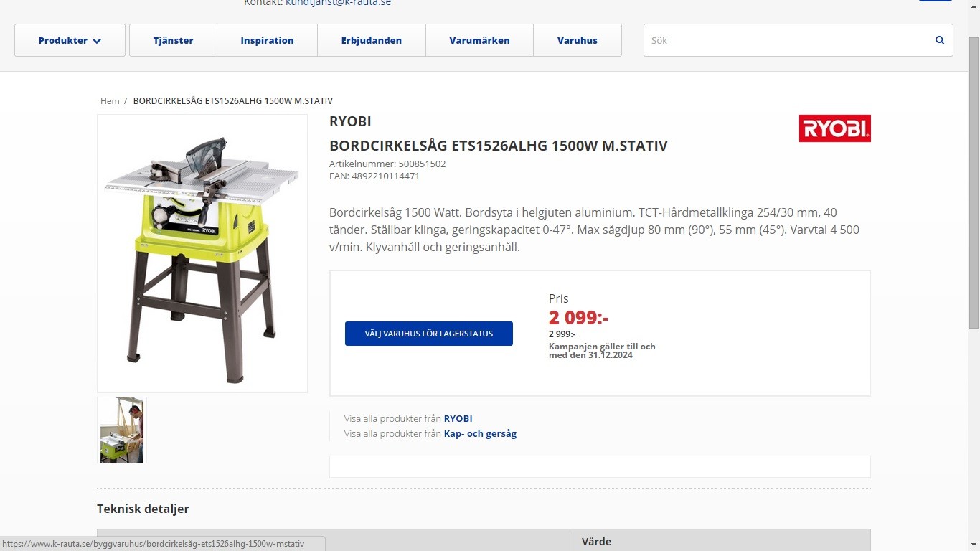Click the kundtjanst email contact link
The height and width of the screenshot is (551, 980).
338,3
